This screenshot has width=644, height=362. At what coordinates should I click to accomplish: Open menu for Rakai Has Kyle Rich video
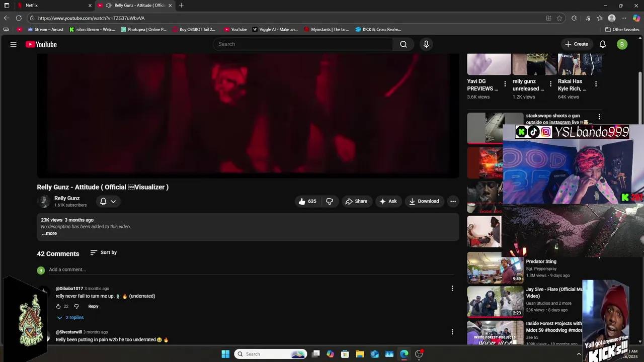coord(596,84)
